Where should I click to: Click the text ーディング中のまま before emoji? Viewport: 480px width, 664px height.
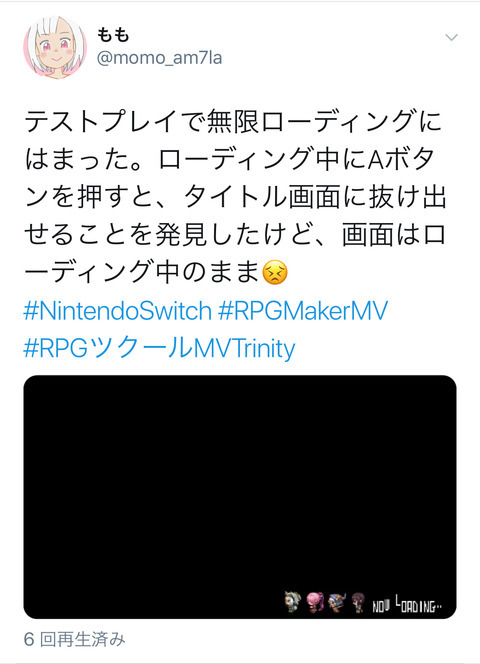142,272
